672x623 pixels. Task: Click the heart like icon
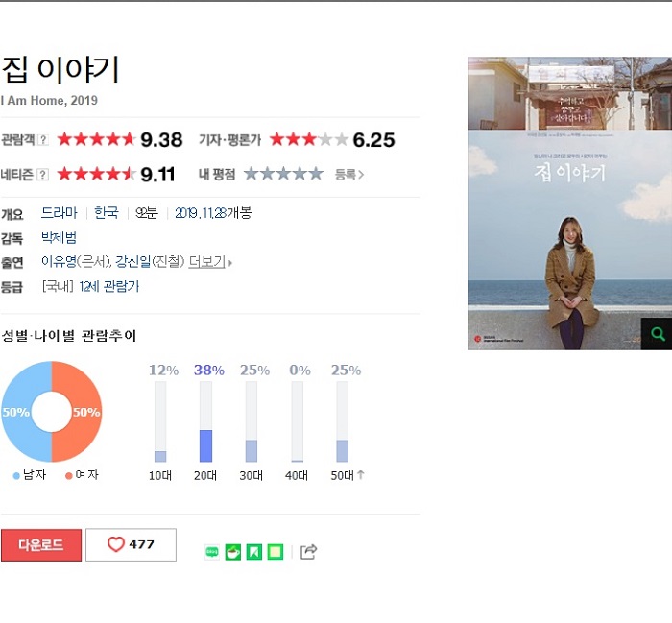[116, 544]
